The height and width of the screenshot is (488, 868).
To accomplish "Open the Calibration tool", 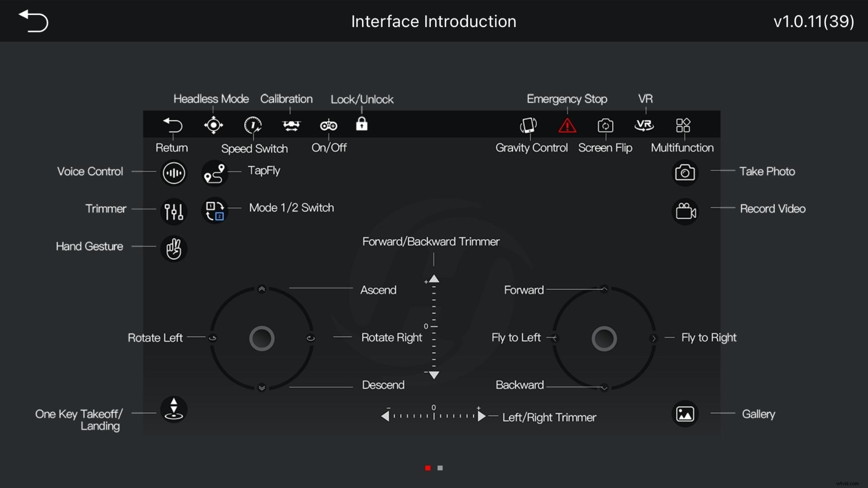I will (x=291, y=125).
